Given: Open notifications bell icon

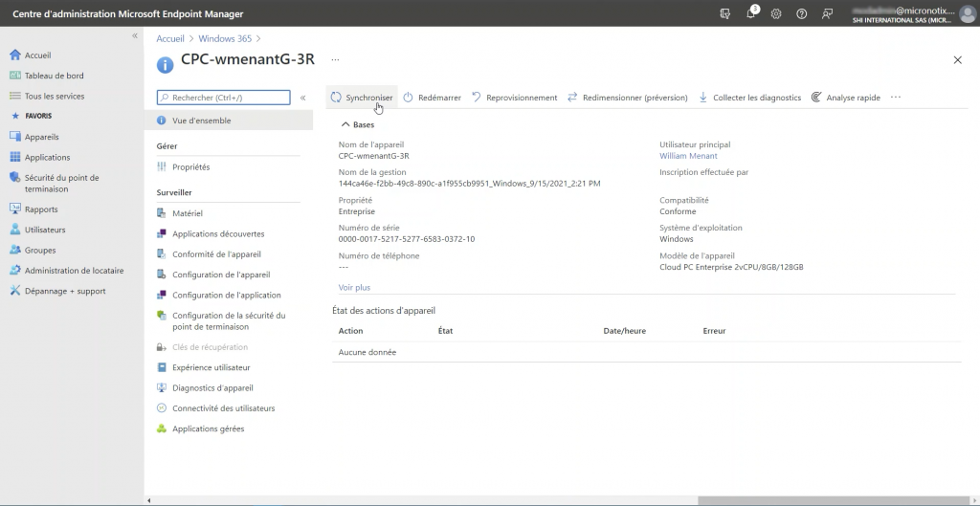Looking at the screenshot, I should [751, 13].
